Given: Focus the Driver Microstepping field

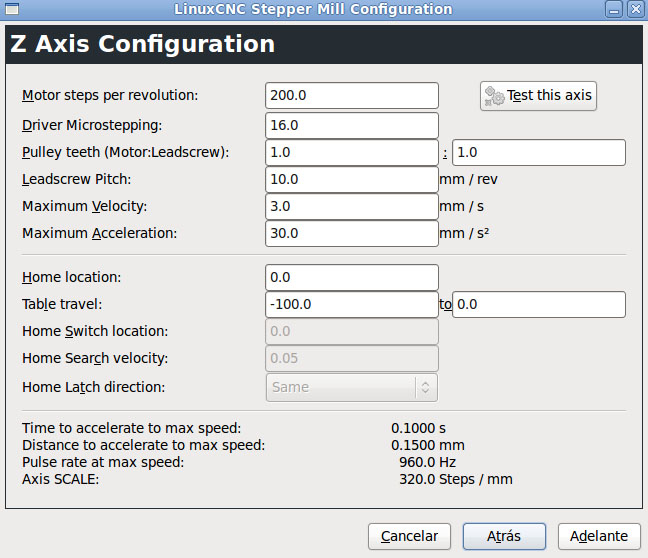Looking at the screenshot, I should tap(352, 125).
